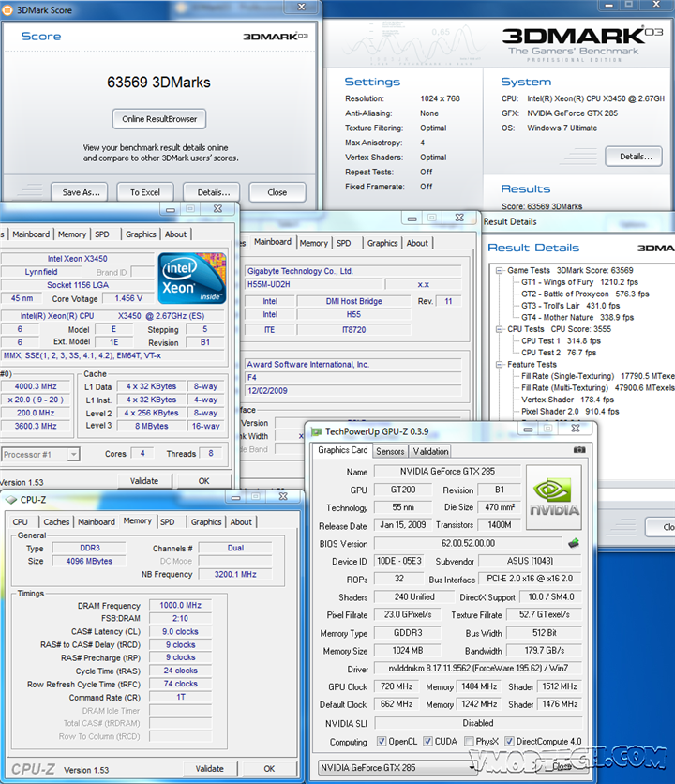Select GT4 - Mother Nature result row
This screenshot has height=784, width=675.
pos(577,318)
